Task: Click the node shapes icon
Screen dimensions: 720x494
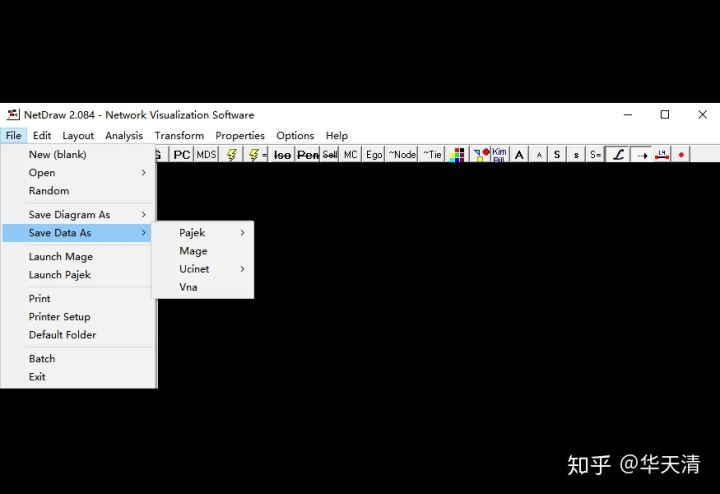Action: coord(481,155)
